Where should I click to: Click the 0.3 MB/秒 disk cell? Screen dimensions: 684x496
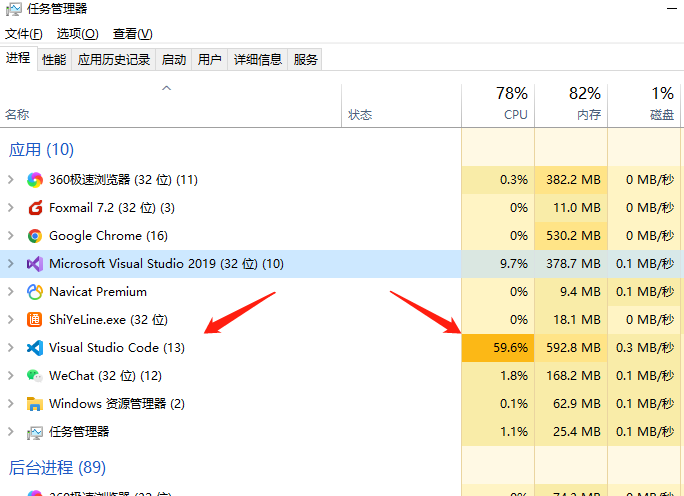[x=644, y=348]
